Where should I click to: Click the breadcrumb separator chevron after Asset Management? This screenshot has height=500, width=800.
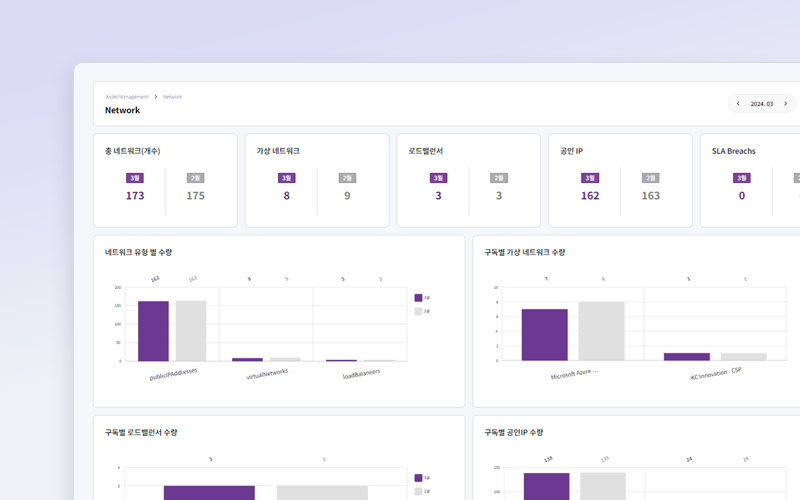[x=156, y=97]
